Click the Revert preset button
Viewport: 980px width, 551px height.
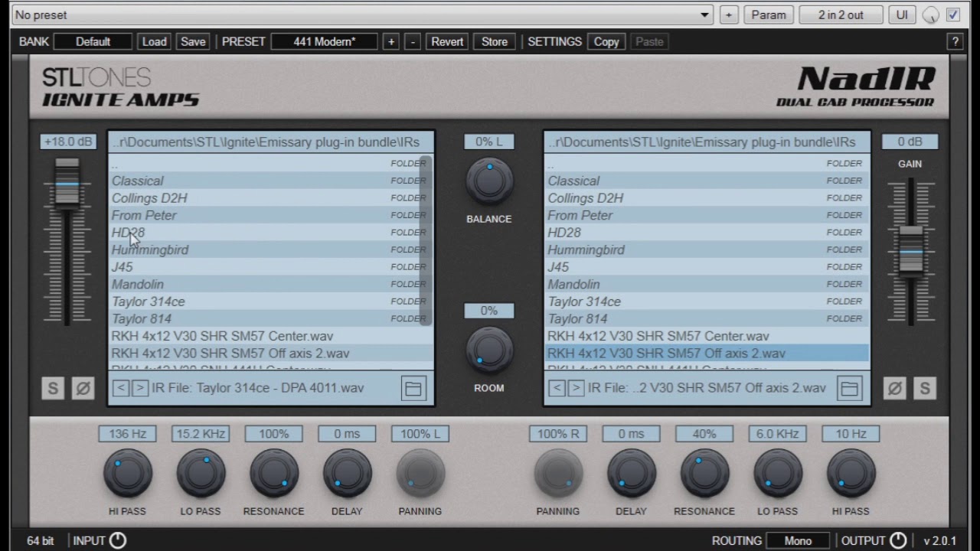click(x=447, y=41)
